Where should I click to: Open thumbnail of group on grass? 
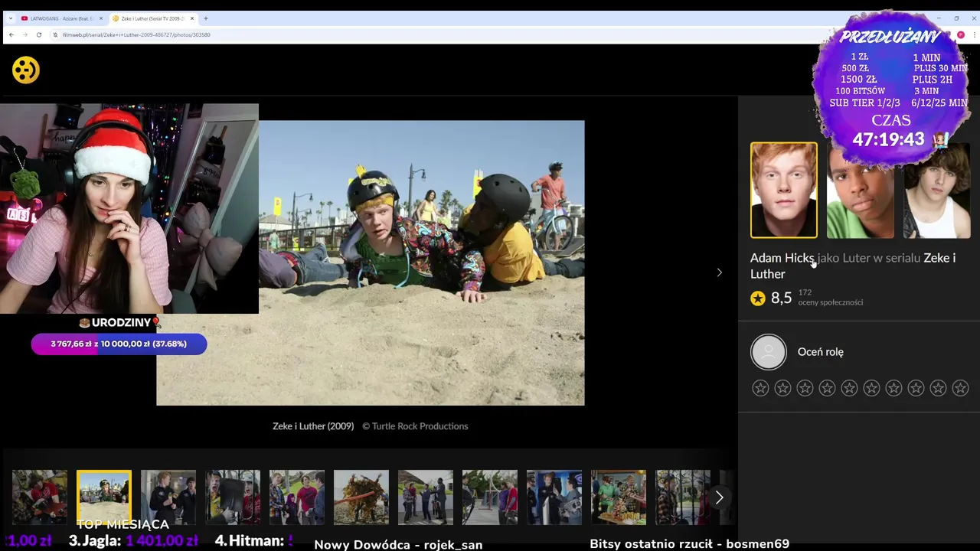297,497
